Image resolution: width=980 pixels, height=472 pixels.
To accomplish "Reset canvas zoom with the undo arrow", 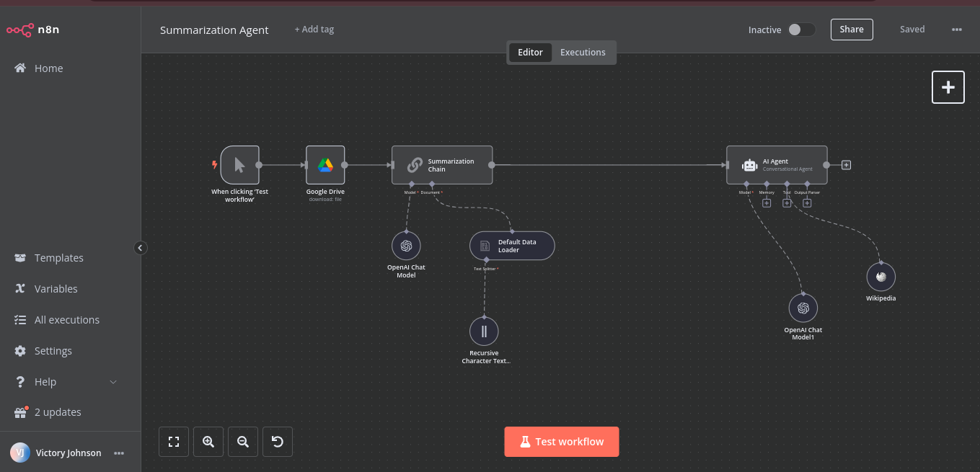I will click(278, 442).
